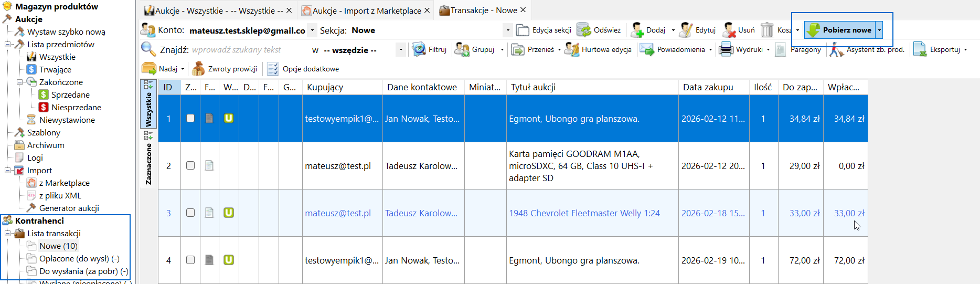Tick the checkbox in transaction row 4

tap(190, 260)
